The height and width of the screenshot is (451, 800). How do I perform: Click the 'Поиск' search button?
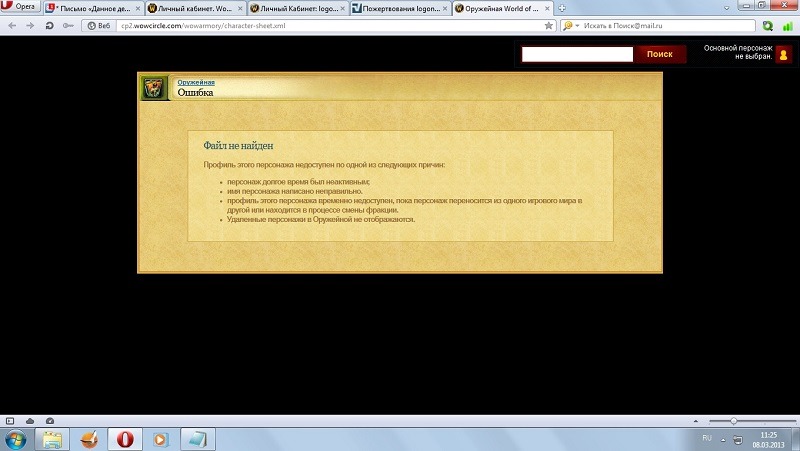click(660, 54)
